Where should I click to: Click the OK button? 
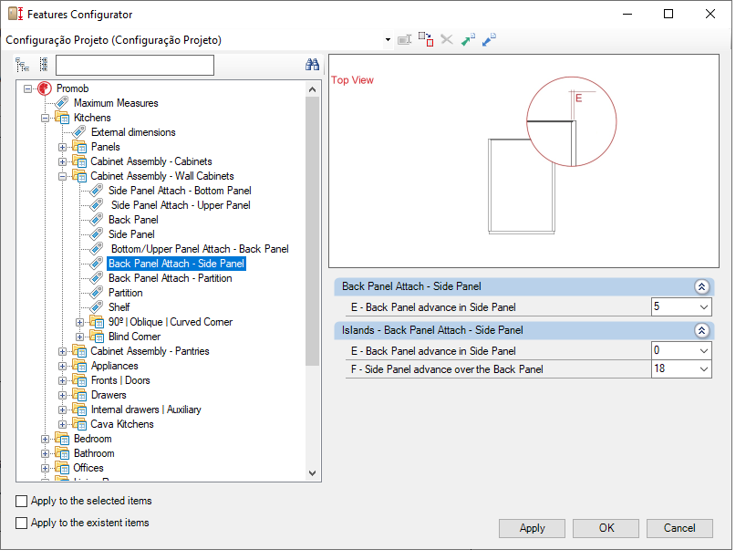tap(606, 528)
